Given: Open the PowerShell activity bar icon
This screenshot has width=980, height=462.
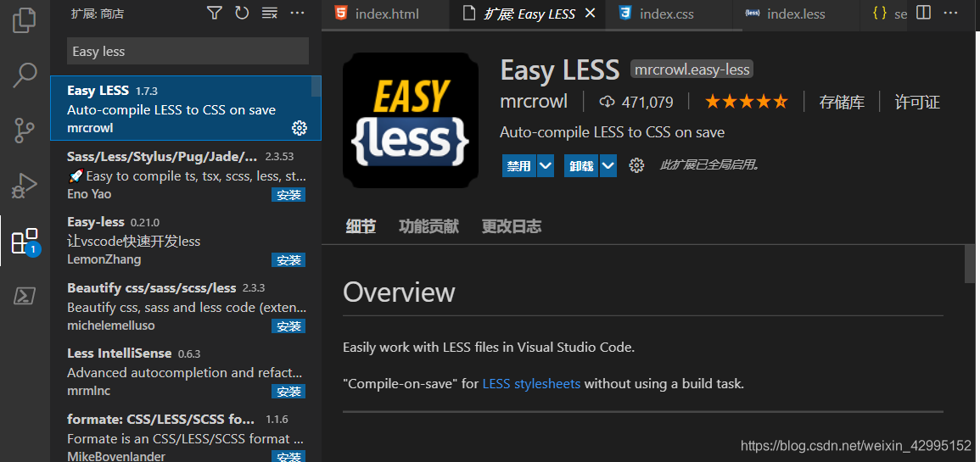Looking at the screenshot, I should tap(25, 295).
